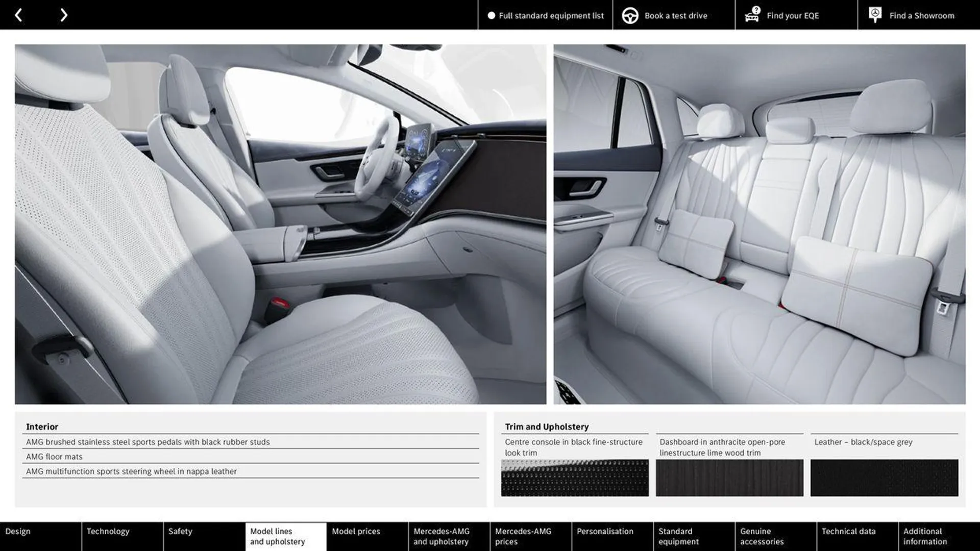Screen dimensions: 980x551
Task: Click the anthracite open-pore lime wood trim swatch
Action: tap(729, 477)
